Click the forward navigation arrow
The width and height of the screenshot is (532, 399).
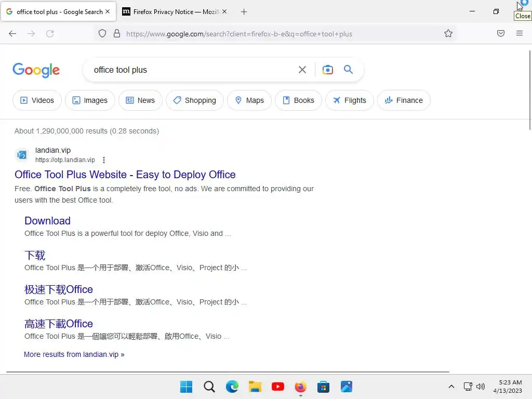click(31, 34)
